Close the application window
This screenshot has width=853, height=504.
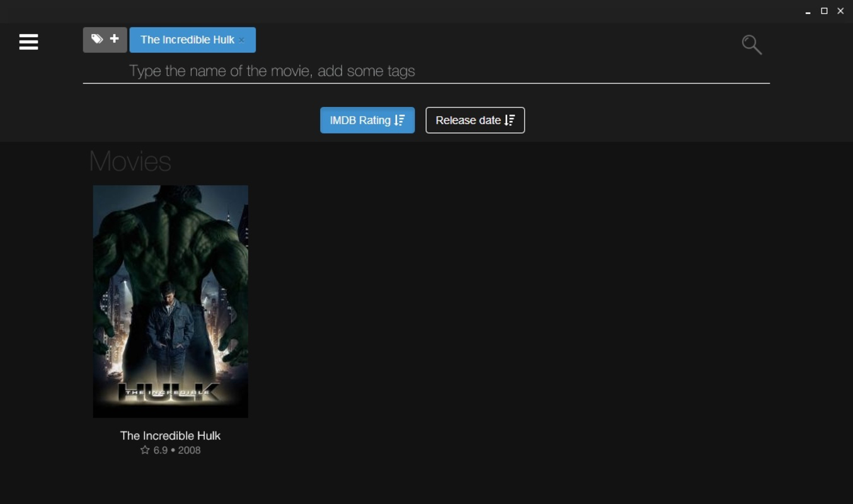coord(840,11)
